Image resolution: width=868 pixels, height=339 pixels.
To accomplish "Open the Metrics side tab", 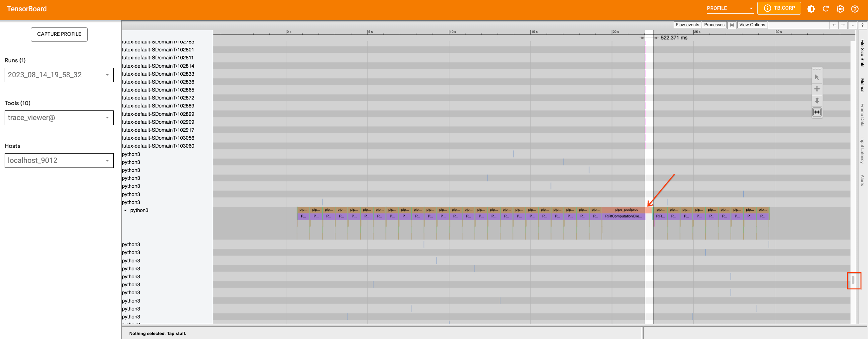I will (x=862, y=85).
